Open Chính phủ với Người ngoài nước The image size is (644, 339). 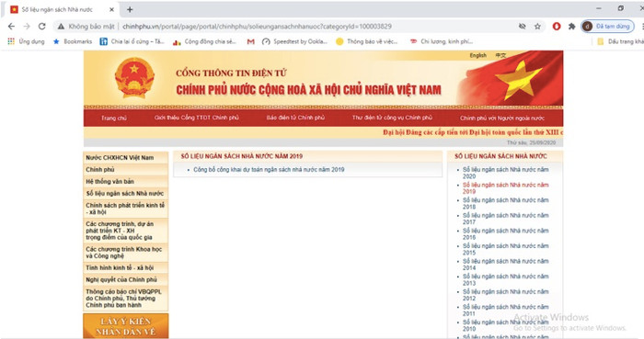[x=502, y=119]
